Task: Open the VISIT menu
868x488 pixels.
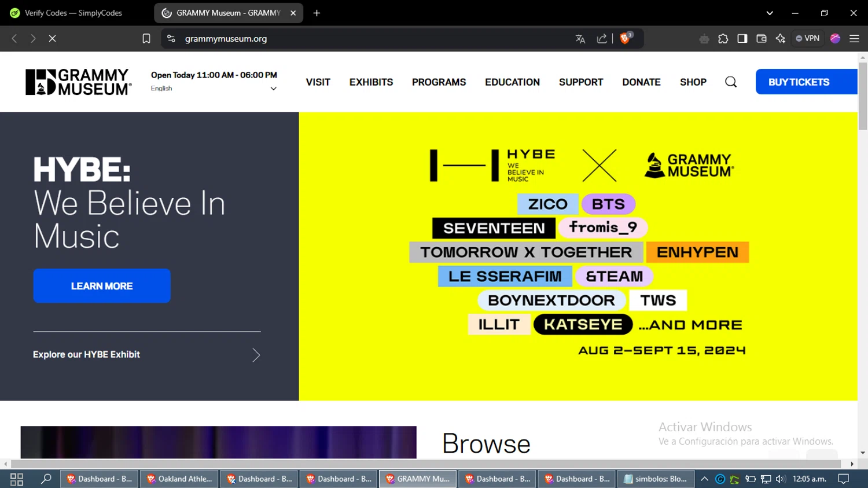Action: [x=318, y=82]
